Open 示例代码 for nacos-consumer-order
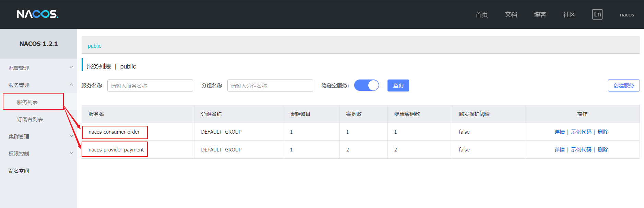The width and height of the screenshot is (644, 208). [x=581, y=132]
